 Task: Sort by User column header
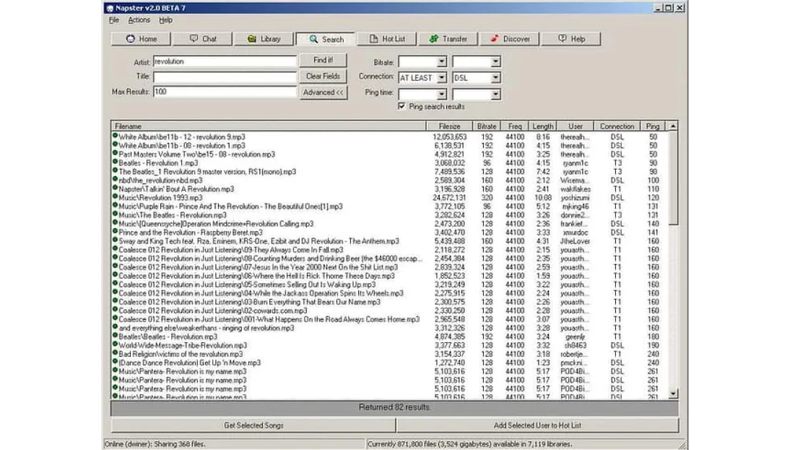pyautogui.click(x=575, y=126)
